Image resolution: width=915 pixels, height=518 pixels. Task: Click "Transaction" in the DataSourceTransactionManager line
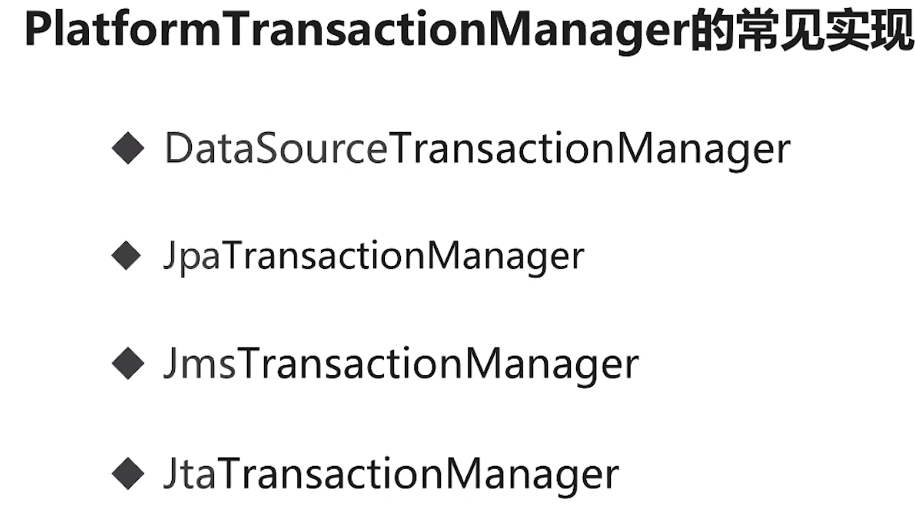point(501,150)
